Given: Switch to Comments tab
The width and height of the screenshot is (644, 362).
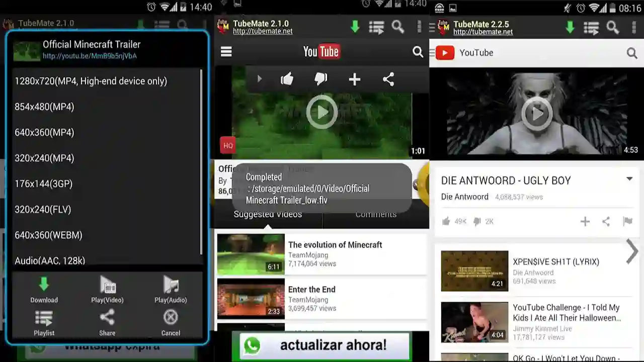Looking at the screenshot, I should (376, 215).
